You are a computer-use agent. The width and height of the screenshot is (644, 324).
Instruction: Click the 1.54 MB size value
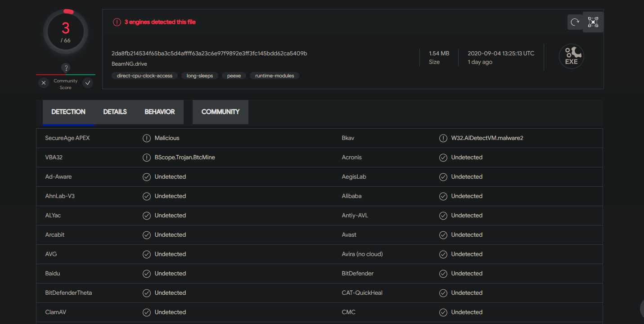439,54
